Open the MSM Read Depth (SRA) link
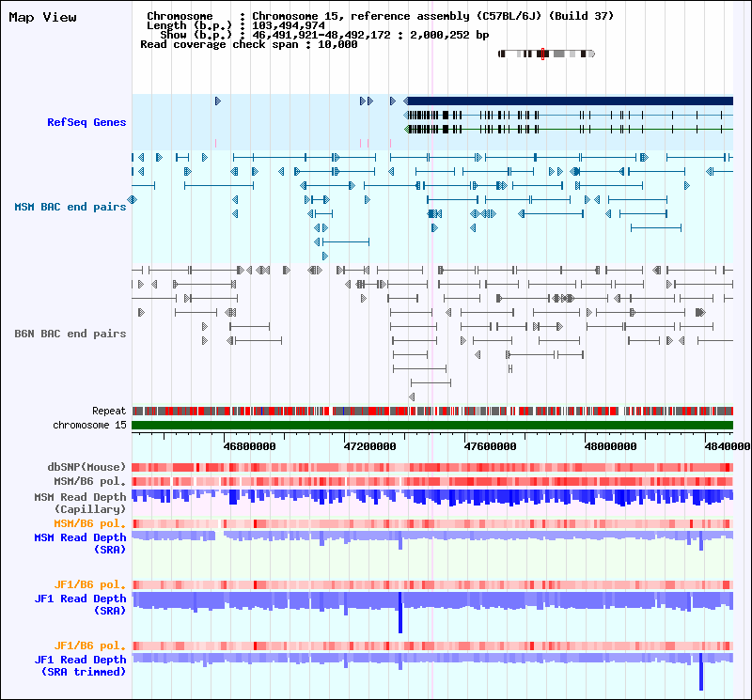Image resolution: width=752 pixels, height=700 pixels. (81, 543)
